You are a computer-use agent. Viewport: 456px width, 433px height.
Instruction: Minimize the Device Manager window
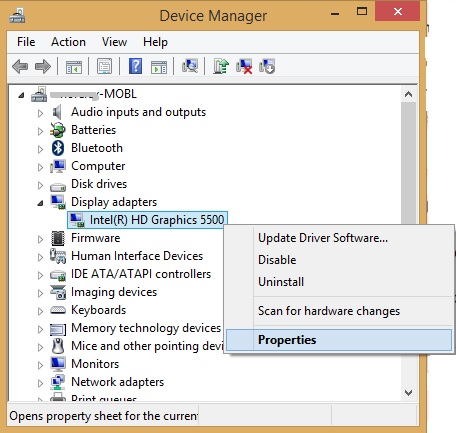coord(335,13)
